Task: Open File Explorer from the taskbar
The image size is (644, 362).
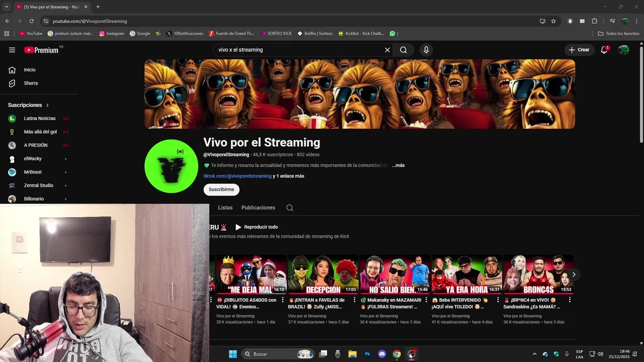Action: pyautogui.click(x=353, y=354)
